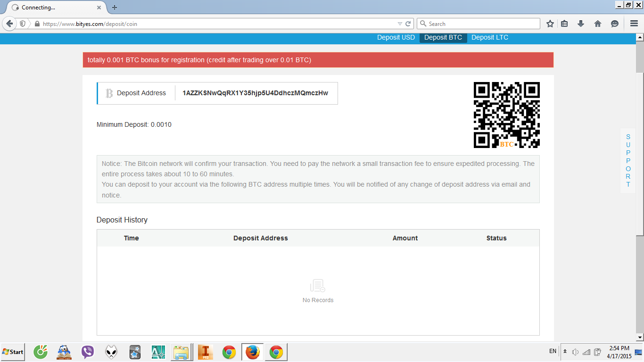Open the network signal tray icon
The image size is (644, 362).
click(586, 352)
